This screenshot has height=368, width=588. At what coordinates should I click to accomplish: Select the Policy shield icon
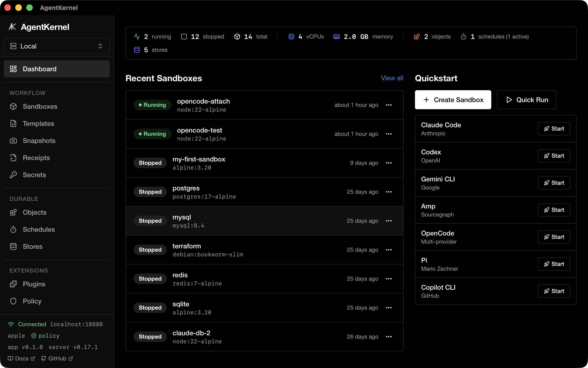tap(13, 301)
